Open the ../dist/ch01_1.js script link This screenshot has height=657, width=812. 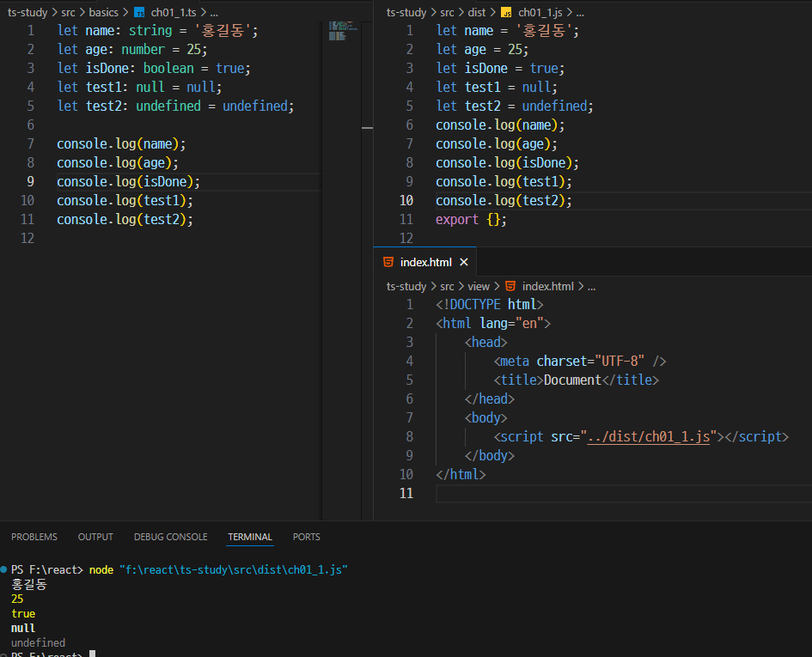coord(649,436)
